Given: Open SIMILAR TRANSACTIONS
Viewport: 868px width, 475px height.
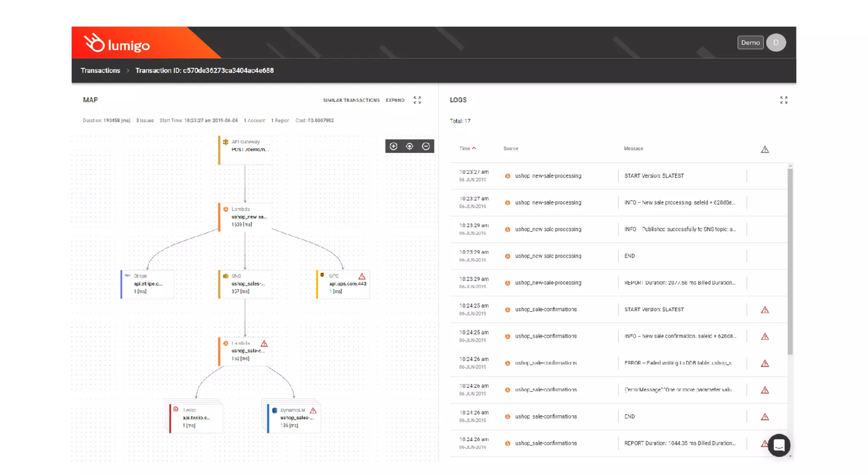Looking at the screenshot, I should (x=351, y=100).
